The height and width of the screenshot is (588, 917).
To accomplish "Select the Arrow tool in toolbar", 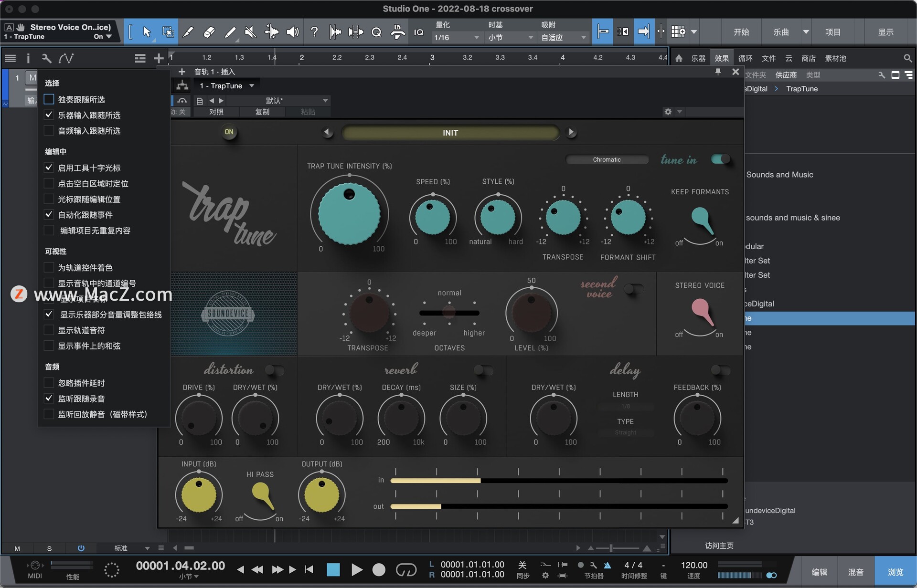I will click(147, 32).
